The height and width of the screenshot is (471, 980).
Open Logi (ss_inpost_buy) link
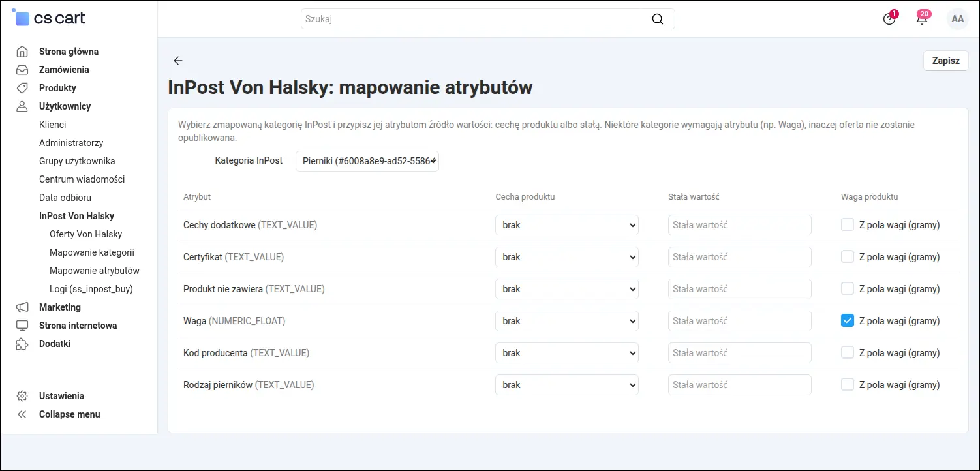click(x=91, y=289)
